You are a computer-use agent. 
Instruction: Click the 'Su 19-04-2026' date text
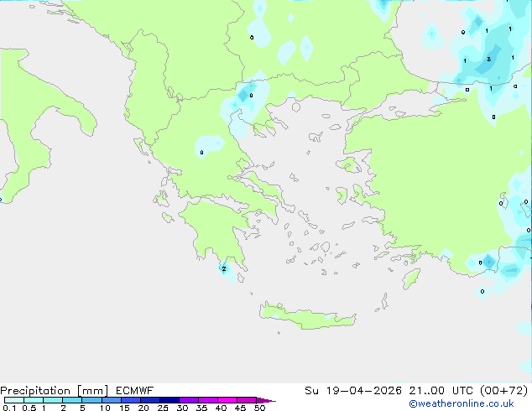pyautogui.click(x=353, y=391)
